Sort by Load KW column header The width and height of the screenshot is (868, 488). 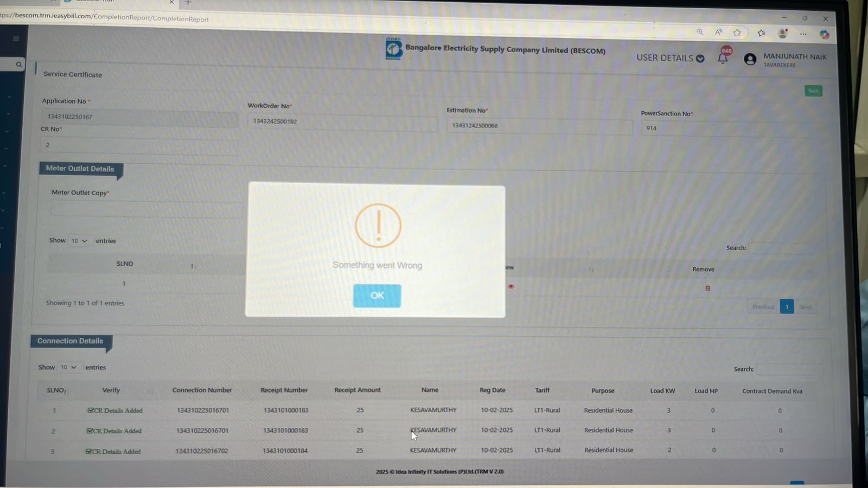click(662, 391)
